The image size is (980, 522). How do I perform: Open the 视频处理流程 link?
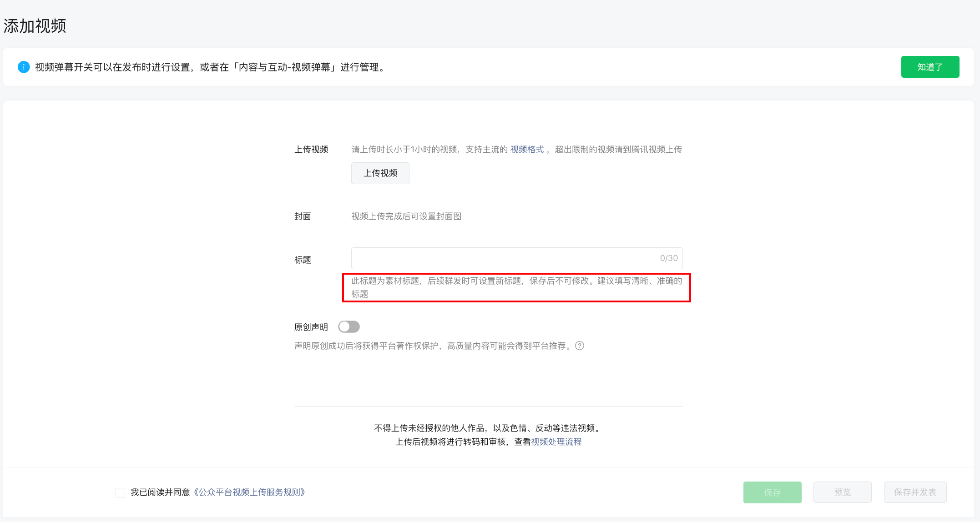556,442
